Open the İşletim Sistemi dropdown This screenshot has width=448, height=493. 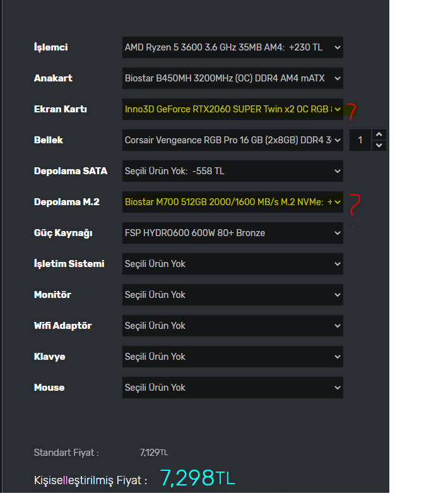233,264
